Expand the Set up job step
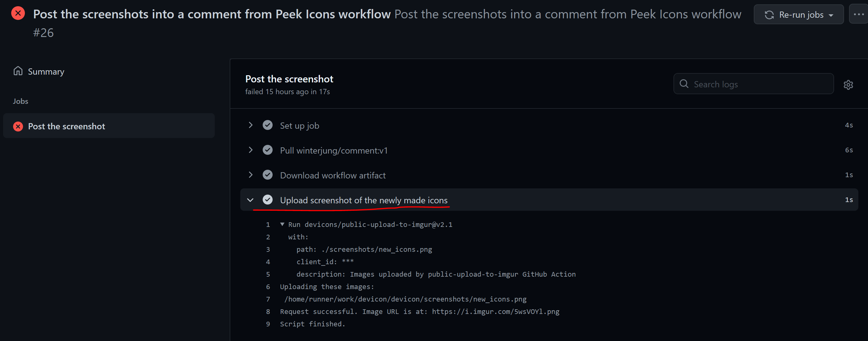Image resolution: width=868 pixels, height=341 pixels. [250, 125]
